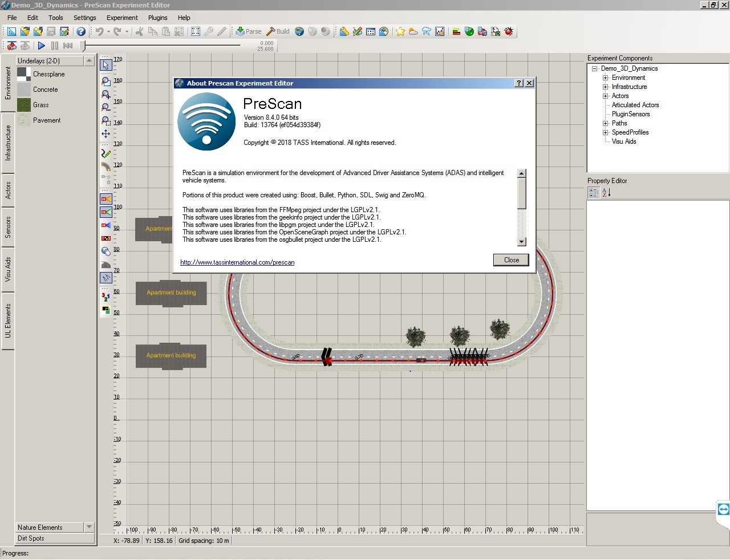
Task: Expand the Actors tree node
Action: [x=606, y=96]
